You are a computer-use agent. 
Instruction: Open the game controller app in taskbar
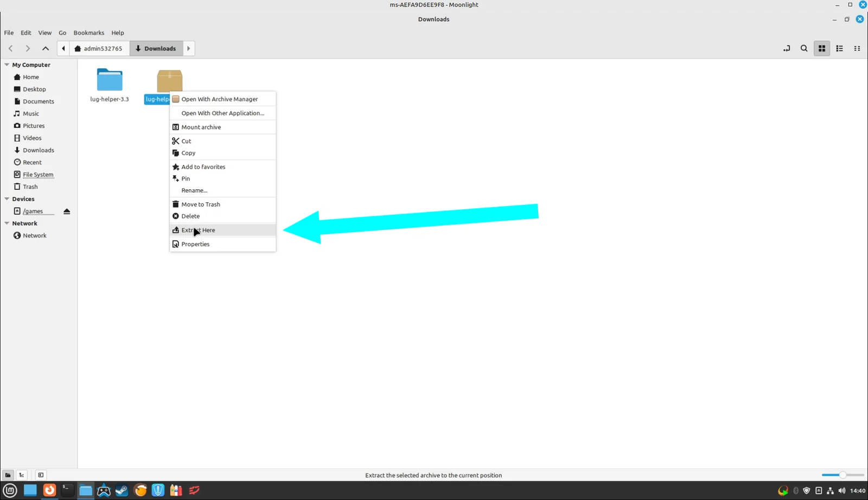pos(104,490)
